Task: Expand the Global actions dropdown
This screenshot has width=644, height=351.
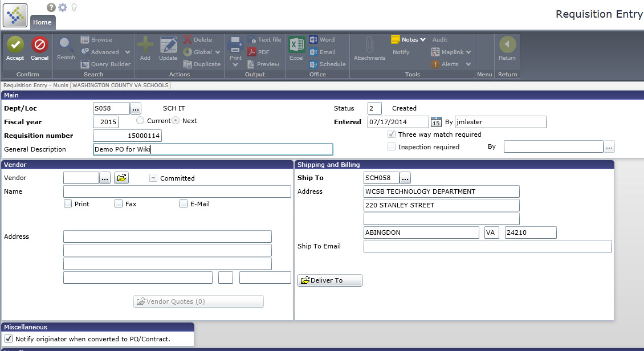Action: [218, 52]
